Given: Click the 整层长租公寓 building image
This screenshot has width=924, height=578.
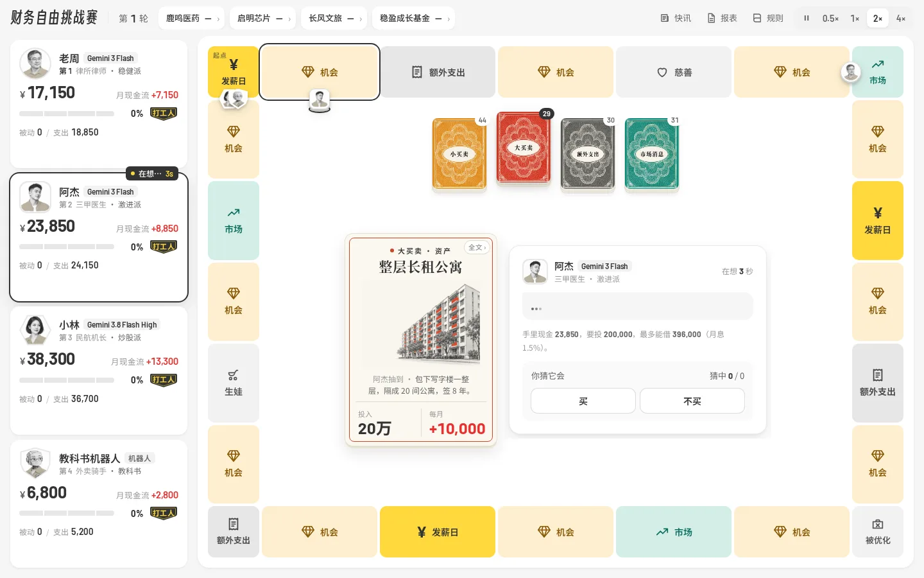Looking at the screenshot, I should (x=441, y=323).
